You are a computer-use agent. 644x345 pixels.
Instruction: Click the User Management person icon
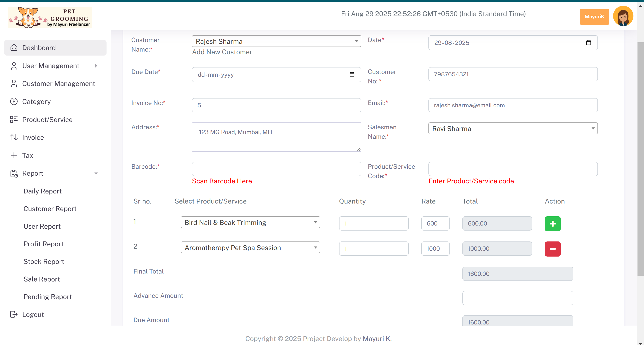[14, 66]
